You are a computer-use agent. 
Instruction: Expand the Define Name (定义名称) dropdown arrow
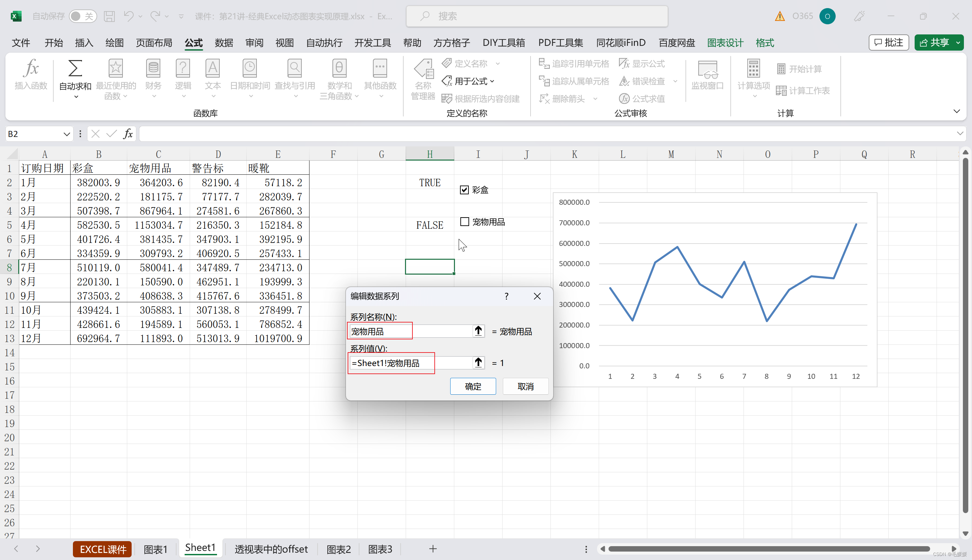498,63
